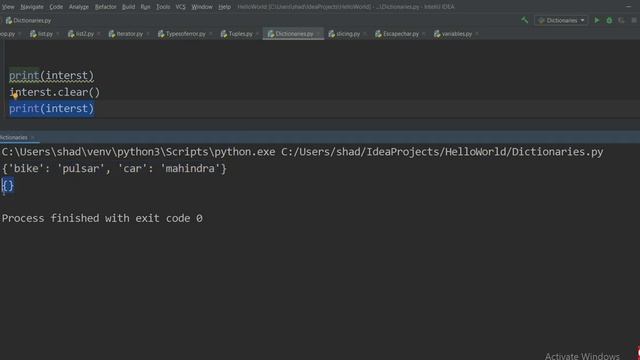The height and width of the screenshot is (360, 640).
Task: Select the Dictionaries tab in Run panel
Action: pyautogui.click(x=14, y=138)
